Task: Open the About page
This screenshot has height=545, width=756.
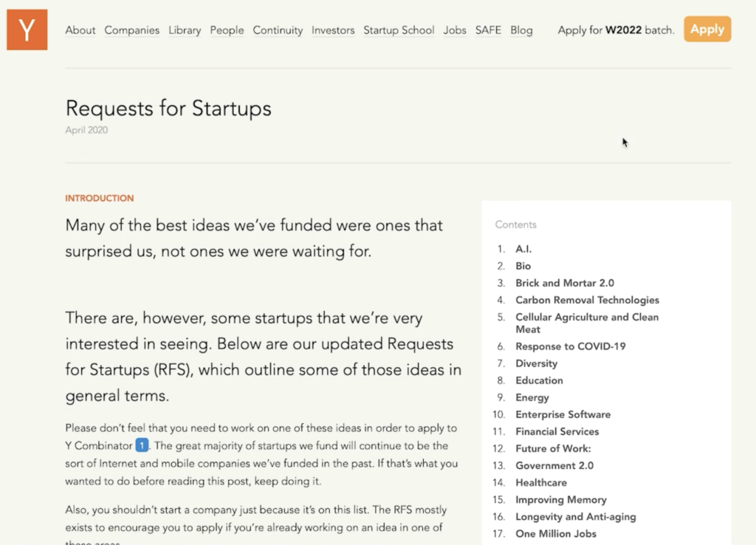Action: click(80, 30)
